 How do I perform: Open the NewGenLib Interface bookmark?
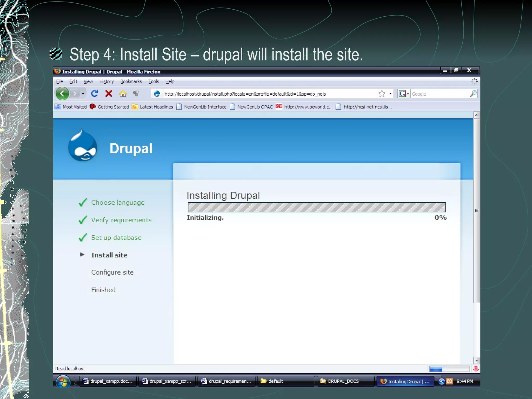tap(201, 107)
